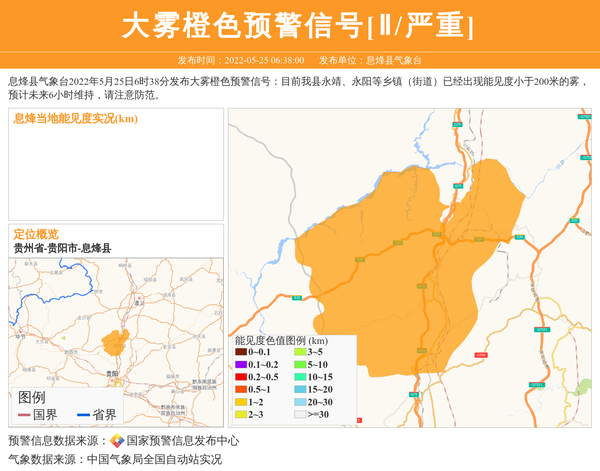
Task: Select the 1~2 km yellow-orange swatch
Action: pyautogui.click(x=241, y=402)
